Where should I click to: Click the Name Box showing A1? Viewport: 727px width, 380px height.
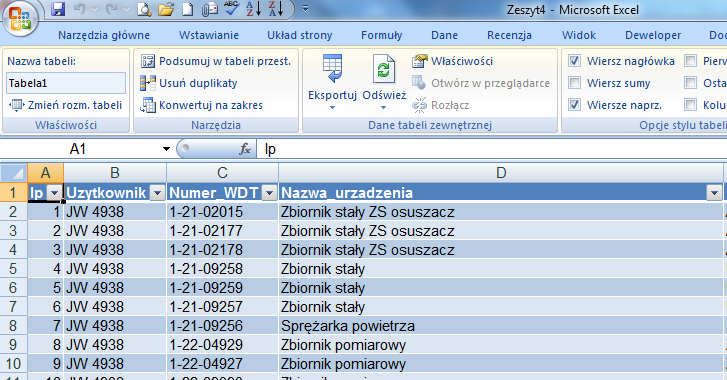(78, 149)
